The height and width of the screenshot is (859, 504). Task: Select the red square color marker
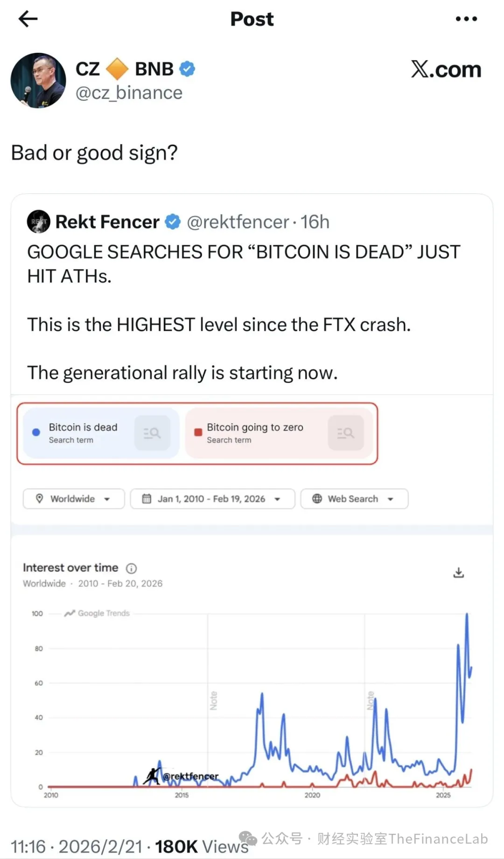click(x=198, y=433)
